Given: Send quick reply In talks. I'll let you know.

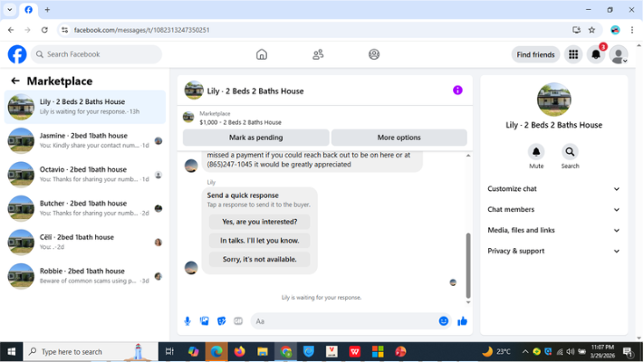Looking at the screenshot, I should (x=260, y=241).
